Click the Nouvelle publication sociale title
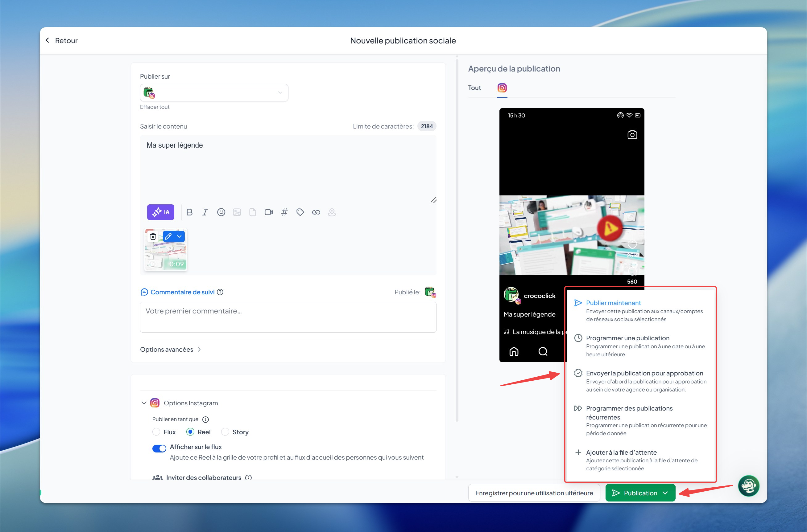The image size is (807, 532). (403, 40)
